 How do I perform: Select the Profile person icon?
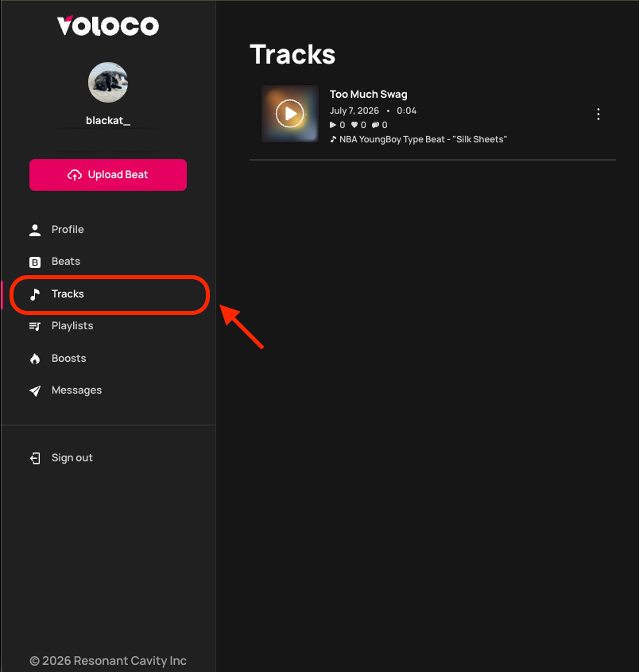pyautogui.click(x=35, y=230)
